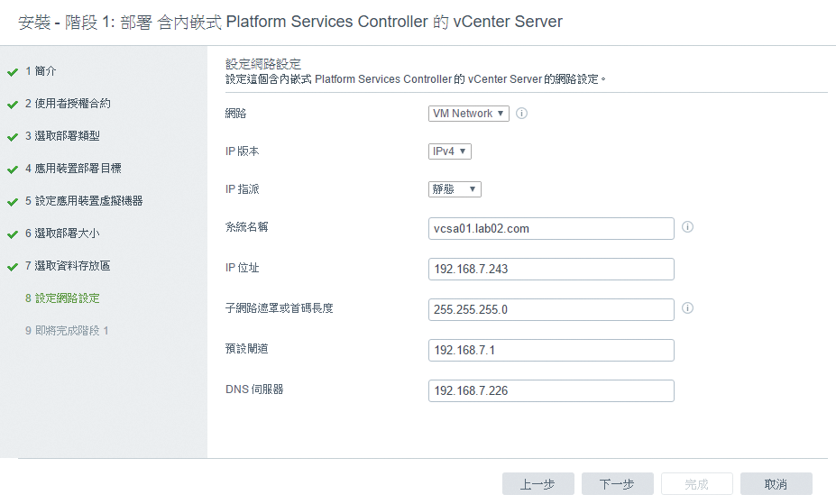Click the info icon beside the subnet mask field
Image resolution: width=836 pixels, height=504 pixels.
pos(688,308)
